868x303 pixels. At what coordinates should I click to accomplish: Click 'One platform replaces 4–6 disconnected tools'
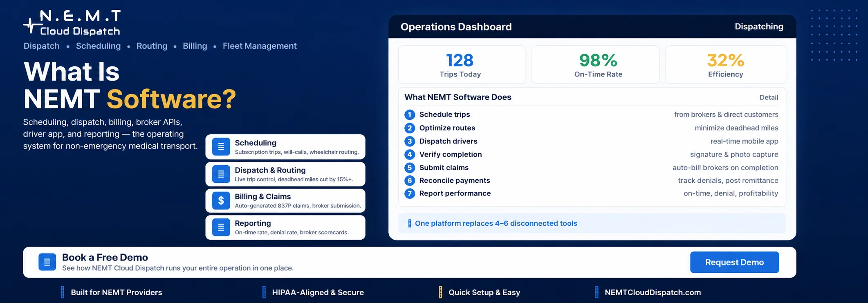tap(496, 223)
